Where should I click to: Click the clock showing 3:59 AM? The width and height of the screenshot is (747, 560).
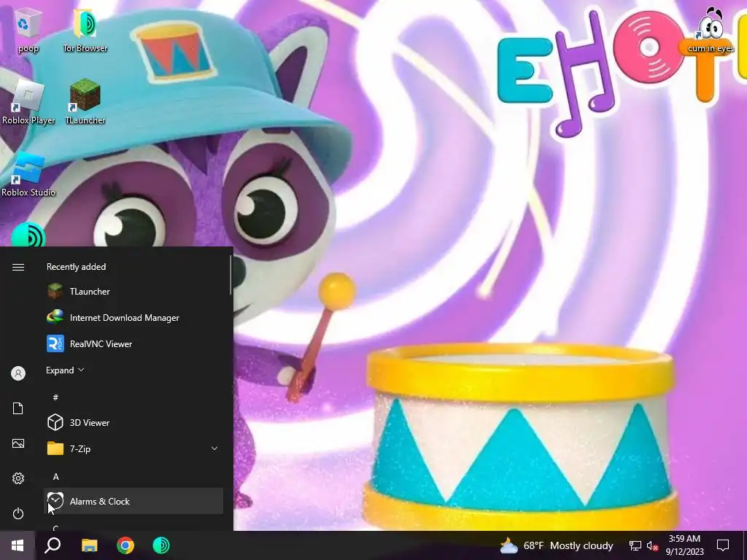point(684,545)
